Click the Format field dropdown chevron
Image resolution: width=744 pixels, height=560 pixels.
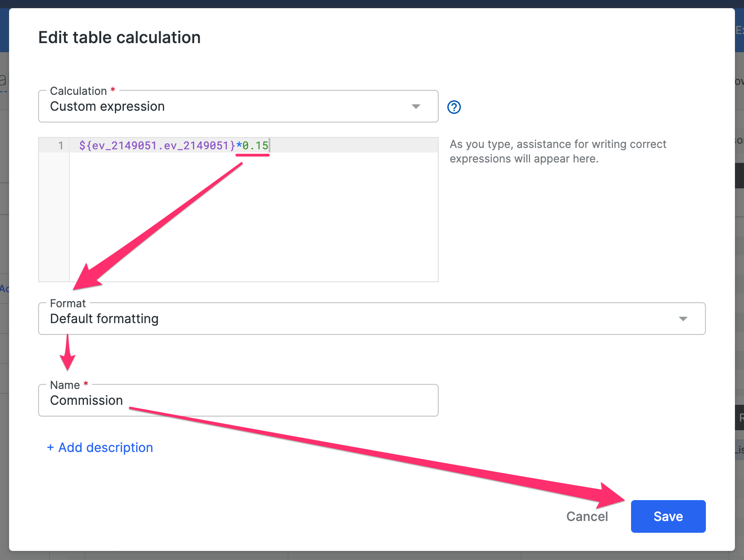tap(684, 319)
